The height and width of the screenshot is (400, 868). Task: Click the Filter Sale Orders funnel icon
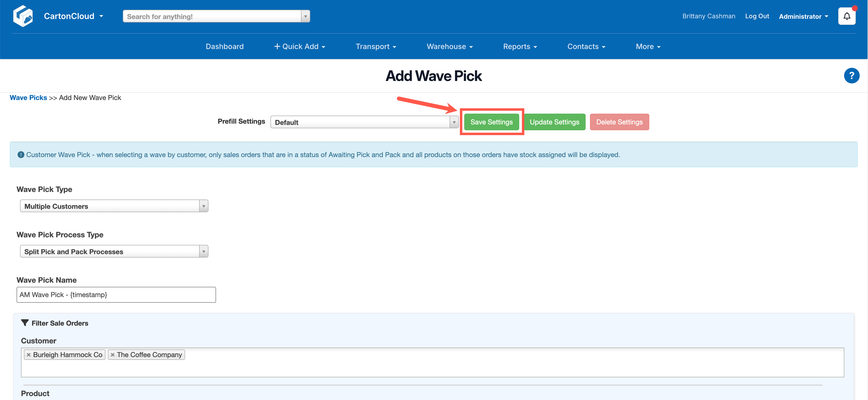point(25,322)
